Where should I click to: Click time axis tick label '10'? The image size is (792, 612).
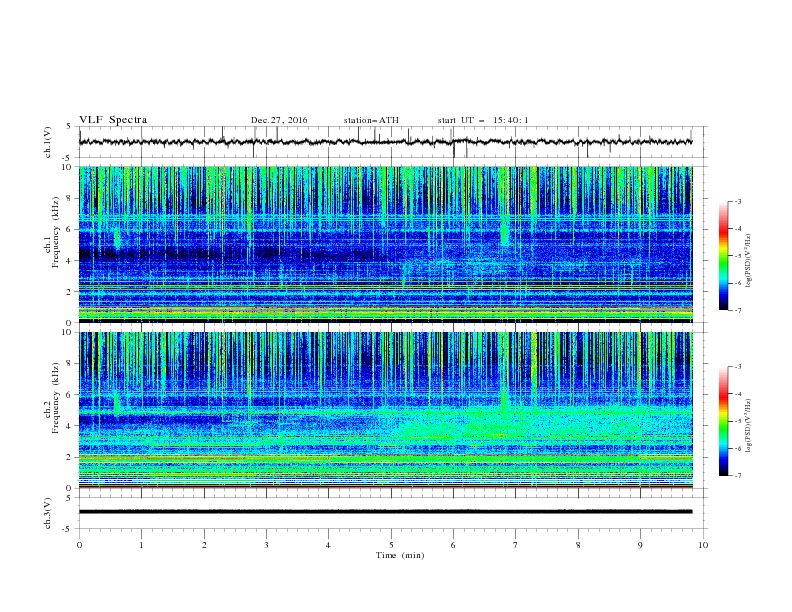(703, 545)
